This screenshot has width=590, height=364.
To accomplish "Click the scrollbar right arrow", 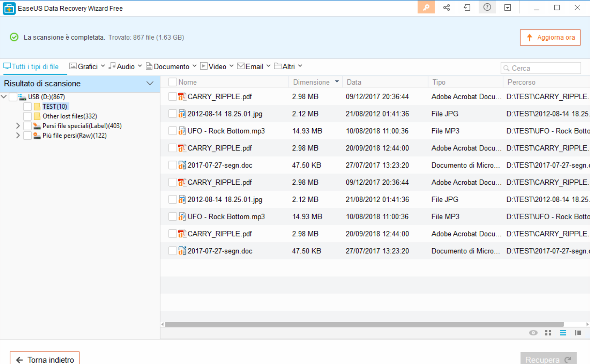I will point(587,324).
